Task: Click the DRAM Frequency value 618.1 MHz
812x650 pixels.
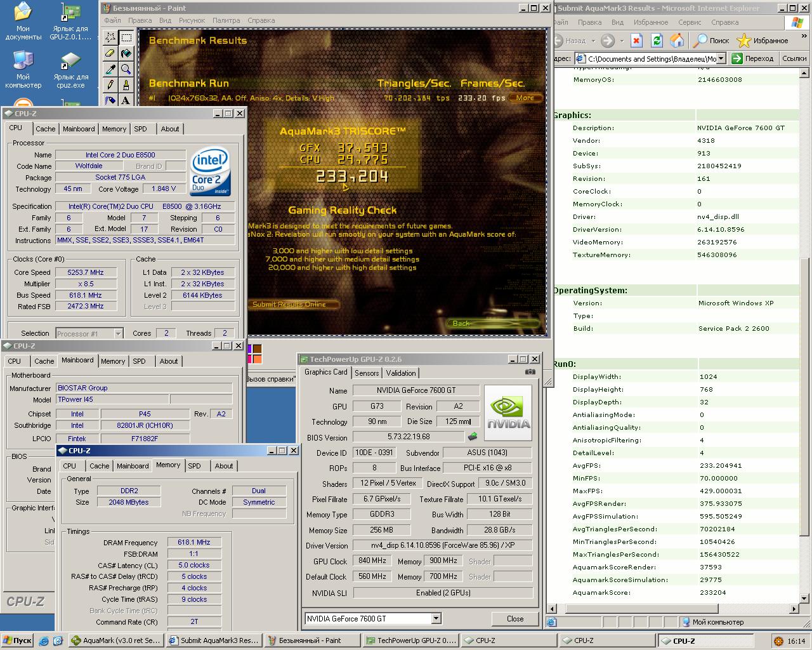Action: pos(194,543)
